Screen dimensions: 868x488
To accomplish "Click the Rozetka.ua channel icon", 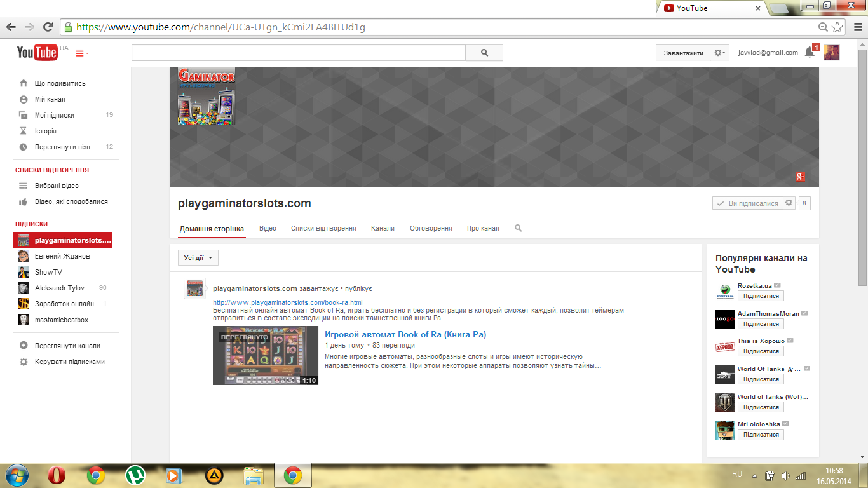I will tap(725, 292).
